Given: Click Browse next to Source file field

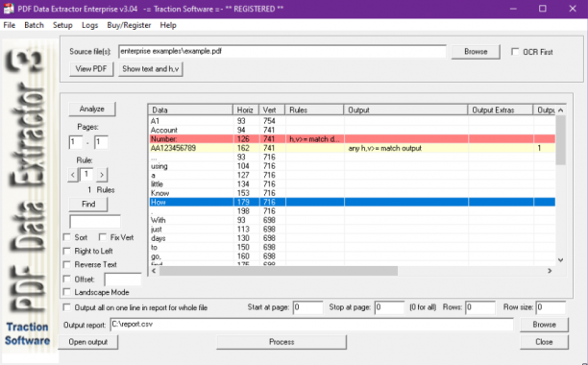Looking at the screenshot, I should 476,52.
